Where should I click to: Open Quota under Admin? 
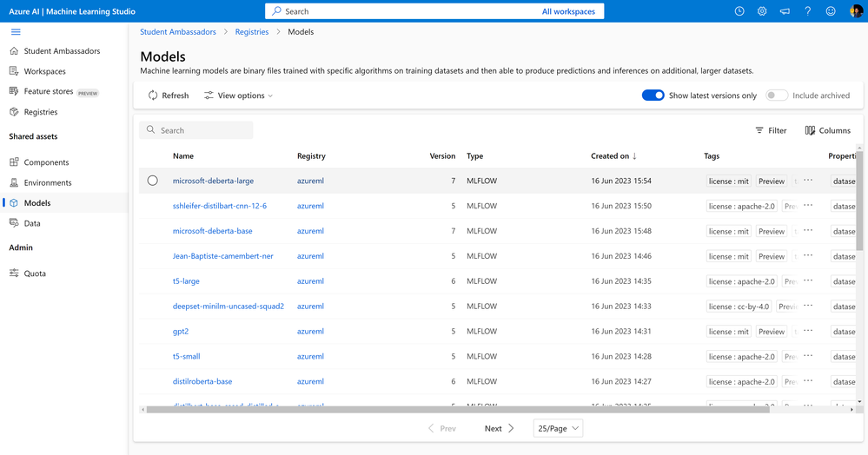[35, 274]
